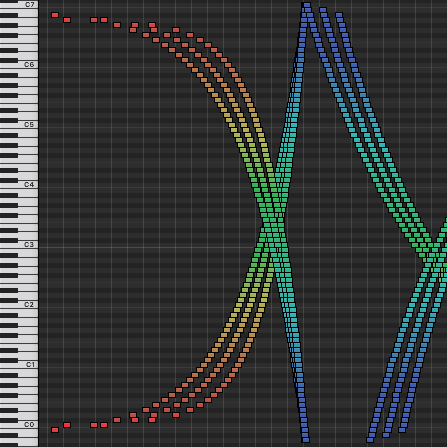
Task: Select the lowest blue note of center spike
Action: 306,440
